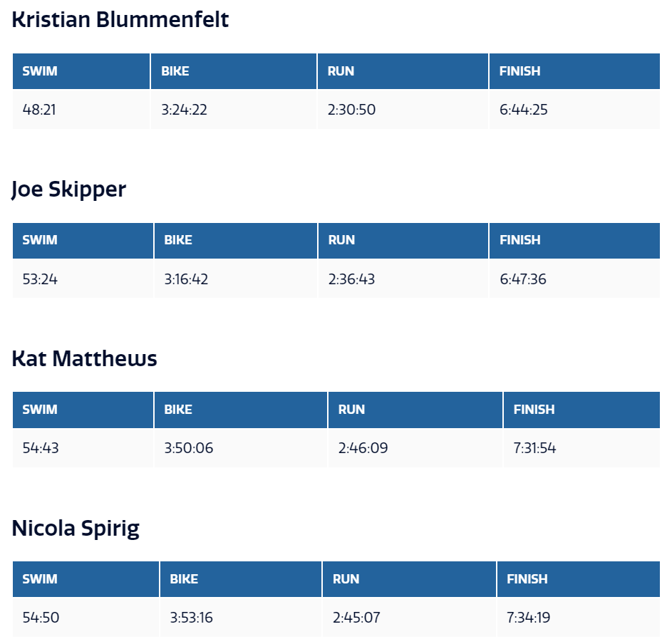Click the Kristian Blummenfelt heading

[120, 19]
